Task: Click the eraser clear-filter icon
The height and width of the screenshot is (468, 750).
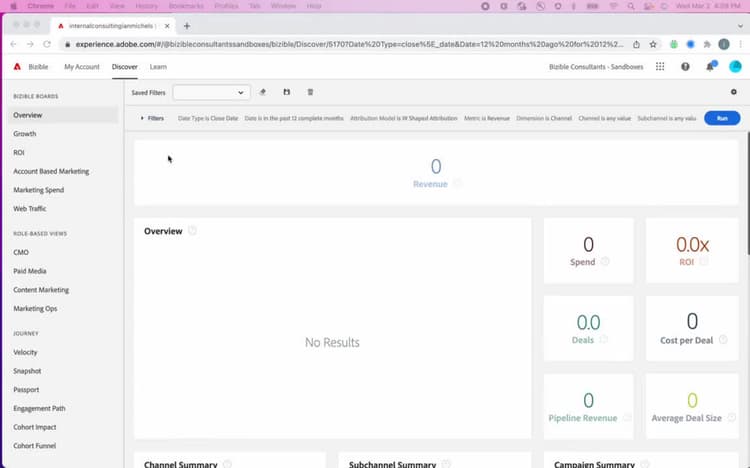Action: click(263, 92)
